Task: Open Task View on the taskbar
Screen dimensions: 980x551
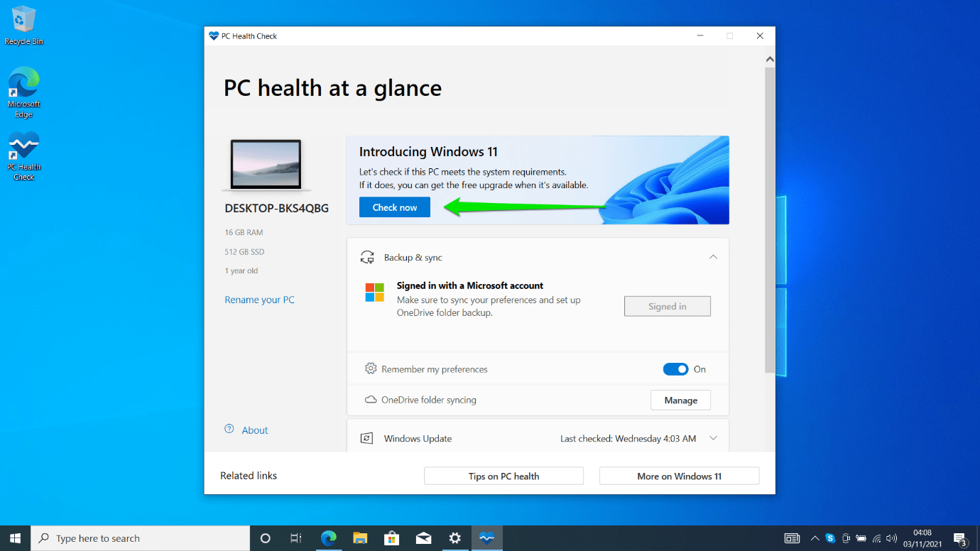Action: [x=296, y=538]
